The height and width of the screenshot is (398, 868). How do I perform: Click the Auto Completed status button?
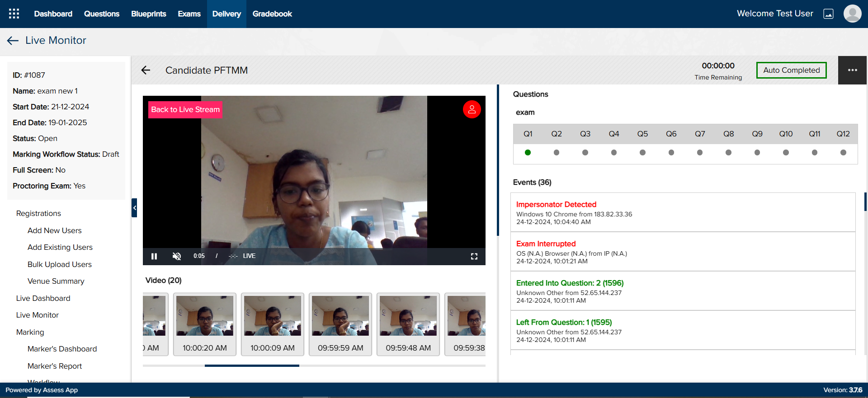tap(791, 70)
